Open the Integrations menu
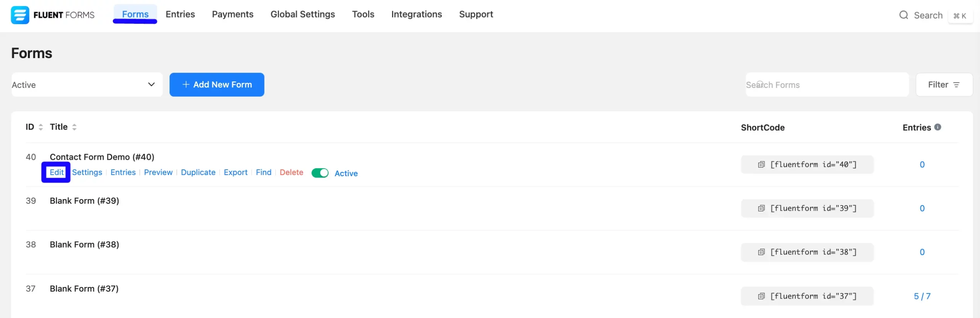 [x=416, y=14]
